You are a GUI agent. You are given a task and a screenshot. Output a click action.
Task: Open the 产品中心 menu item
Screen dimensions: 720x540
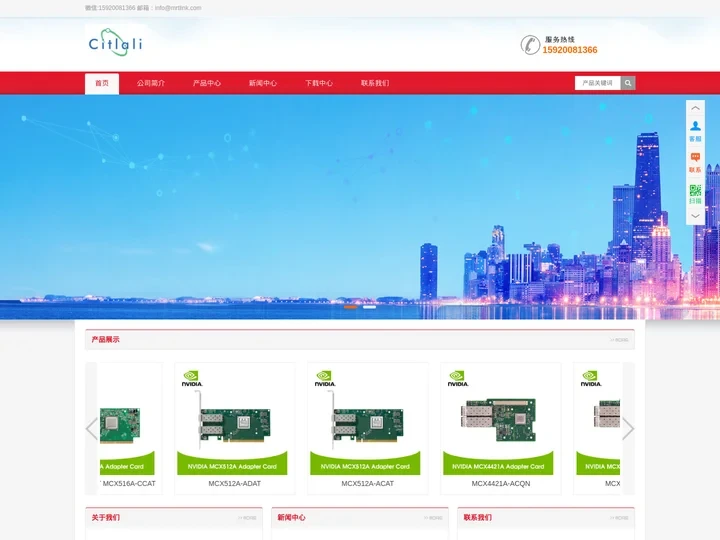pyautogui.click(x=207, y=83)
